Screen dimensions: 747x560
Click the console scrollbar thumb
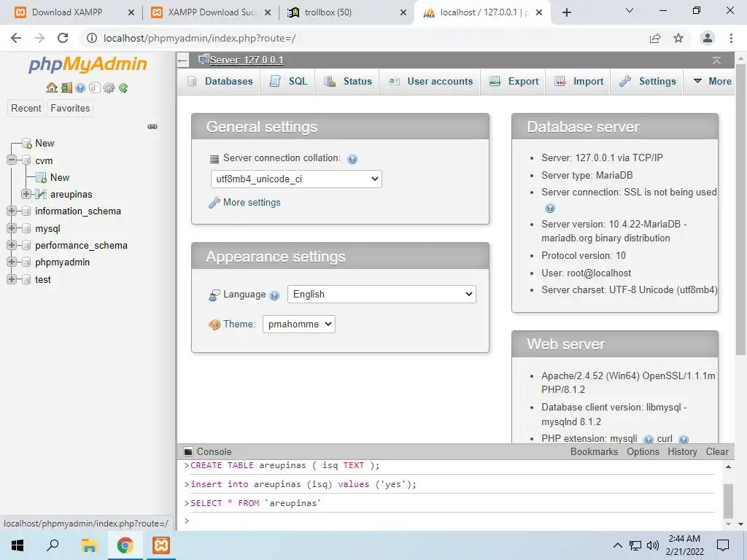coord(728,501)
